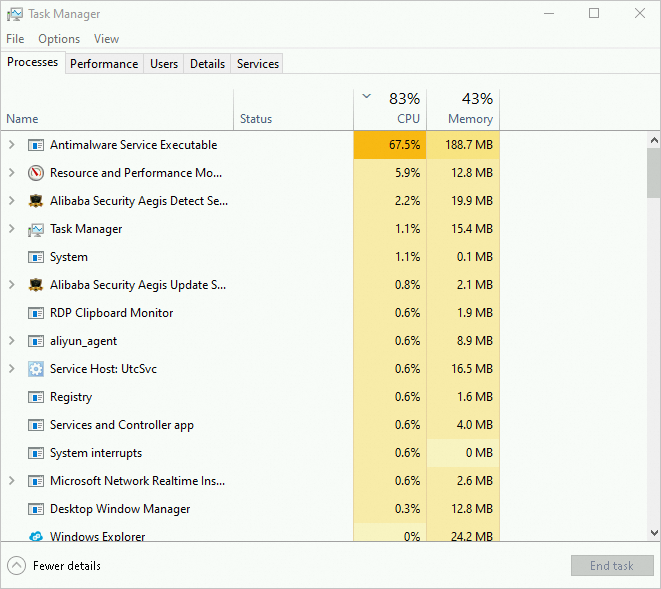Open the File menu

15,39
